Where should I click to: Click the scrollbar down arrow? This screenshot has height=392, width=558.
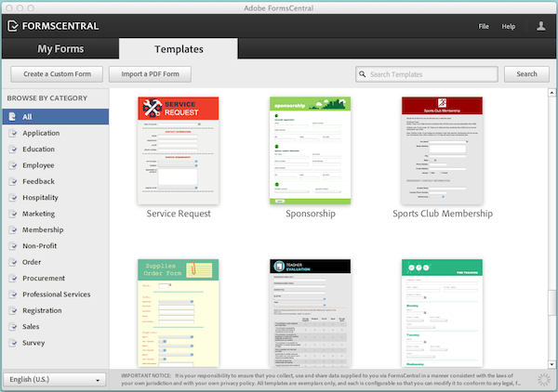pos(551,364)
